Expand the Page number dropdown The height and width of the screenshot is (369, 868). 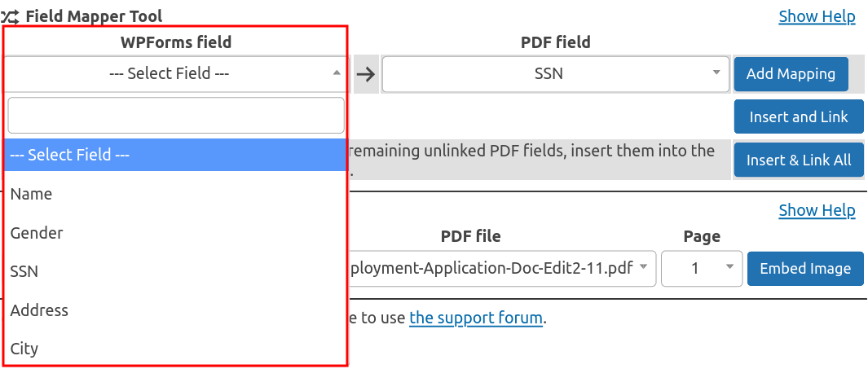click(702, 268)
